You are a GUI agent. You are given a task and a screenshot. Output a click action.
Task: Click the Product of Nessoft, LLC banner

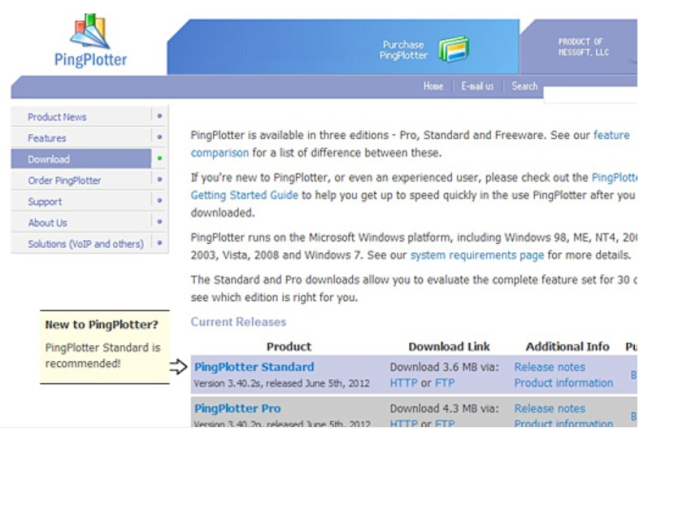(x=583, y=47)
